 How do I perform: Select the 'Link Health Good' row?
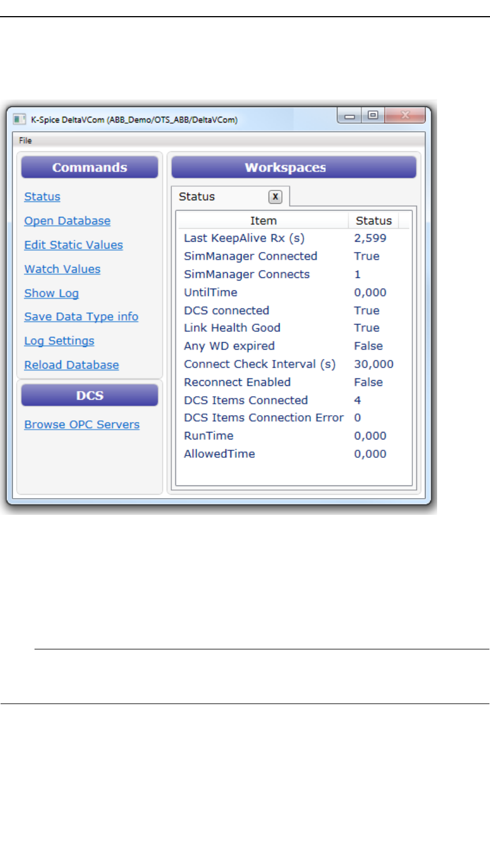click(294, 328)
